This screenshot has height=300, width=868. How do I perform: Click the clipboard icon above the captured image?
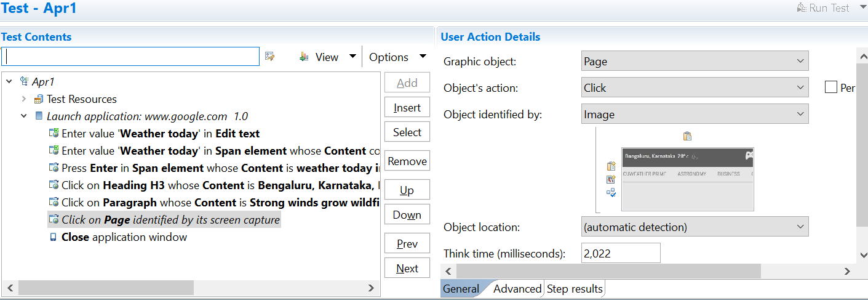coord(688,136)
